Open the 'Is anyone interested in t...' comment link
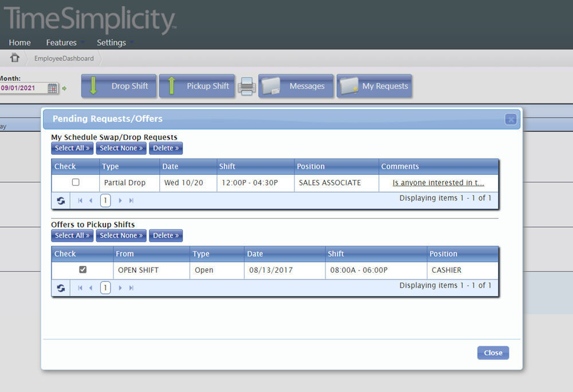 (x=439, y=182)
